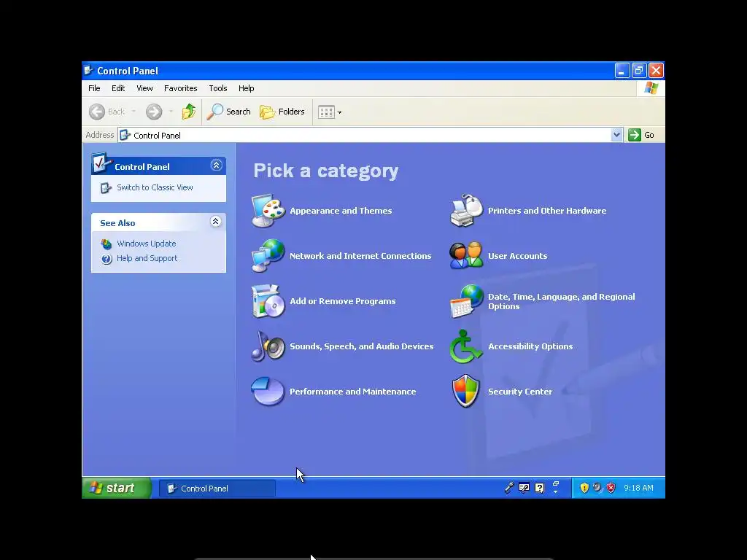Open the User Accounts people icon
This screenshot has height=560, width=747.
[x=466, y=256]
